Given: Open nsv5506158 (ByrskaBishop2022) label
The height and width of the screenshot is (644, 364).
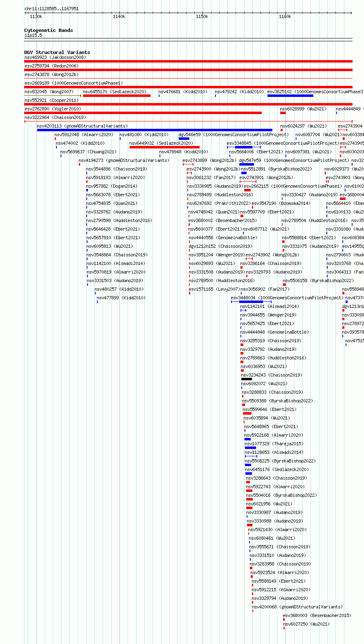Looking at the screenshot, I should (318, 280).
